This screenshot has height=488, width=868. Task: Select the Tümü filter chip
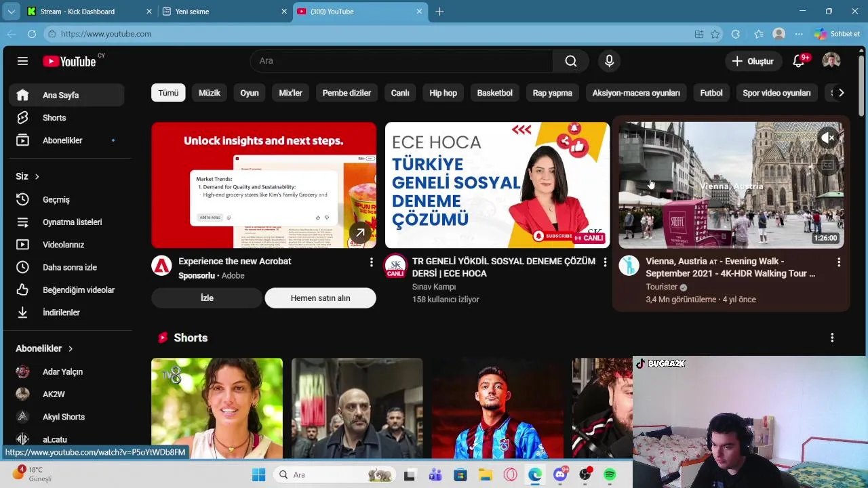(x=168, y=93)
